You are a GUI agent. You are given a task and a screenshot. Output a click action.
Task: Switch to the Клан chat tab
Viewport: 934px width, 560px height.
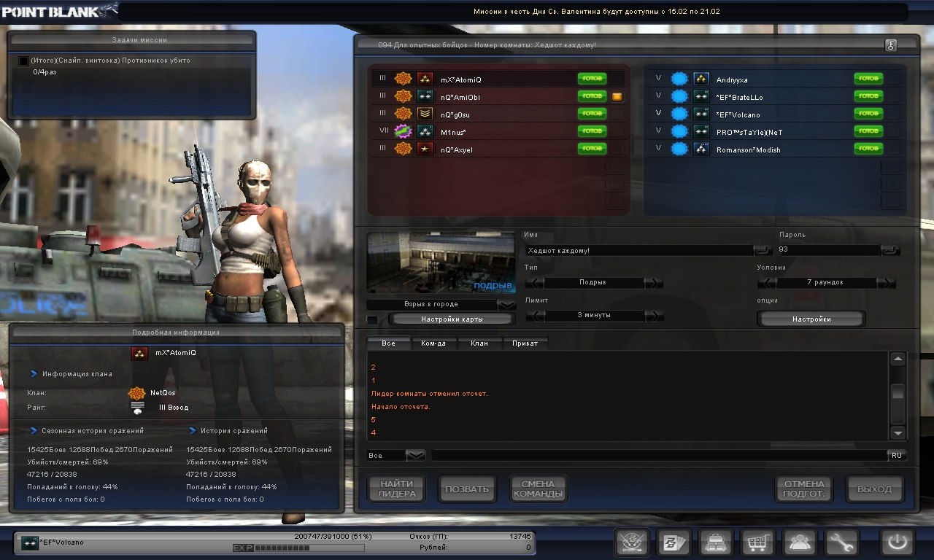click(479, 343)
